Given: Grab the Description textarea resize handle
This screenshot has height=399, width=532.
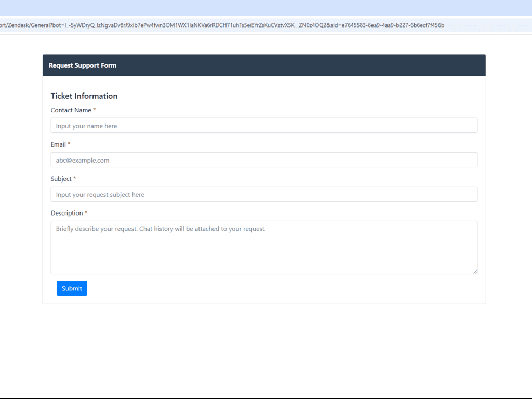Looking at the screenshot, I should point(475,271).
